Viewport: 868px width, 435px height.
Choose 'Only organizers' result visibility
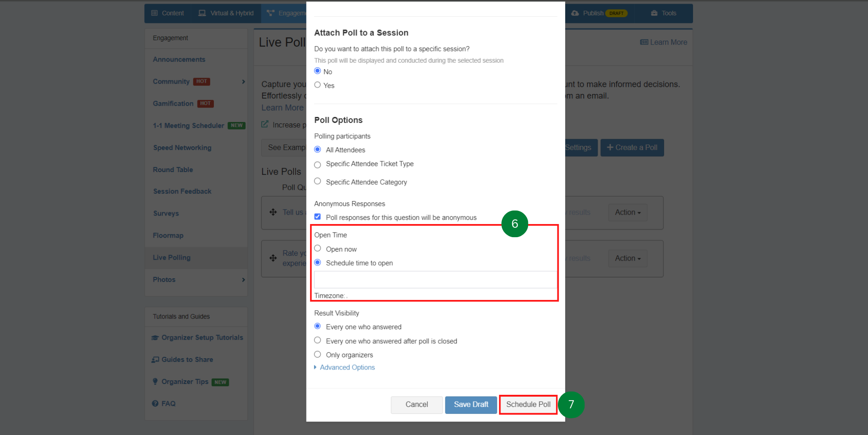coord(317,355)
